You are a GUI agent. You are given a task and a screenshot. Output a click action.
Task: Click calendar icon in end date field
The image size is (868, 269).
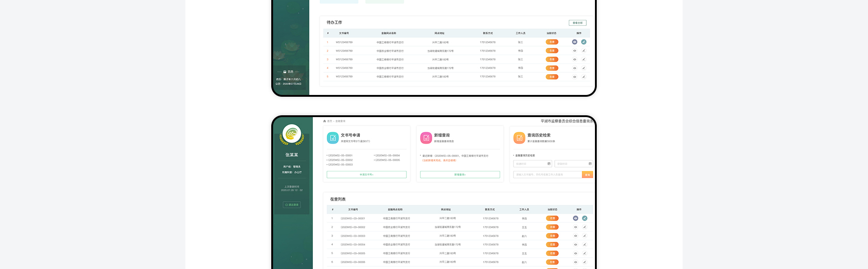(590, 164)
